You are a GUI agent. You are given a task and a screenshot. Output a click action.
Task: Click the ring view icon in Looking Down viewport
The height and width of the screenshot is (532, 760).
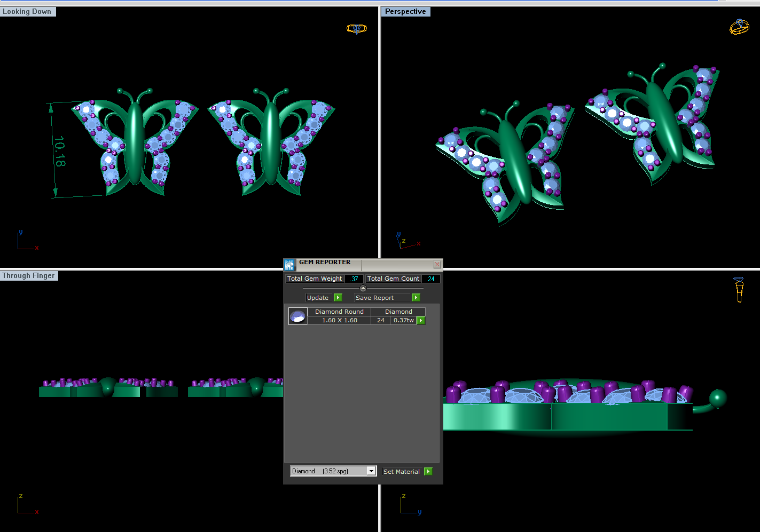(x=357, y=29)
